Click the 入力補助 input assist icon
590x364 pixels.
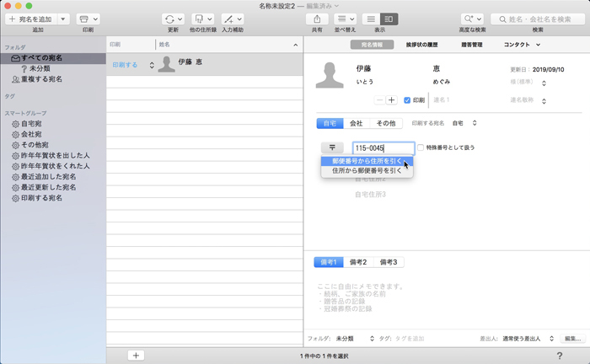pos(233,19)
